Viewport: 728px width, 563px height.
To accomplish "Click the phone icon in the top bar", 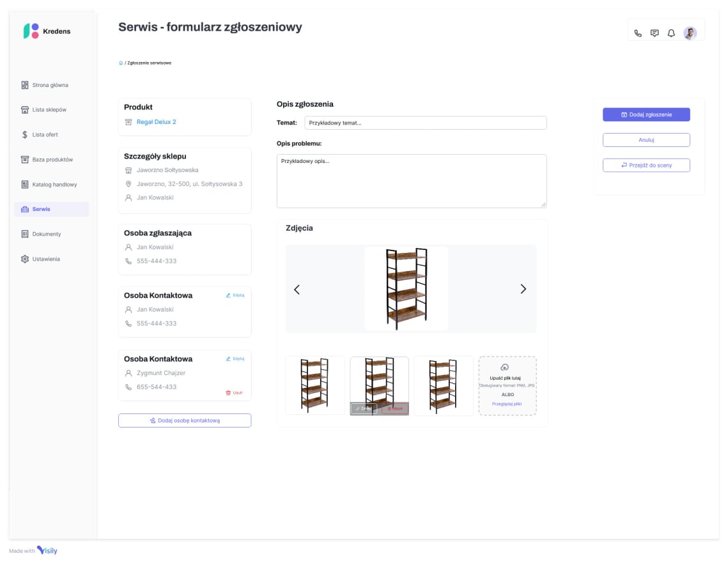I will 638,33.
